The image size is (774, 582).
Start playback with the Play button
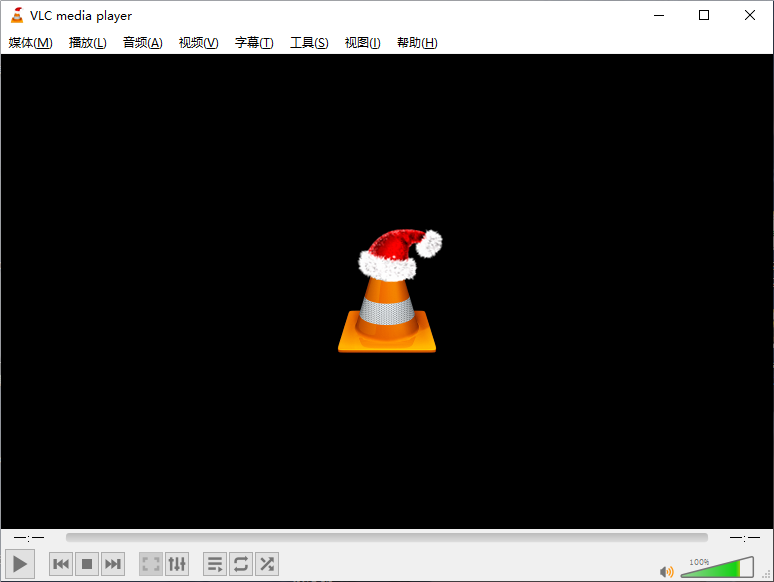point(20,563)
